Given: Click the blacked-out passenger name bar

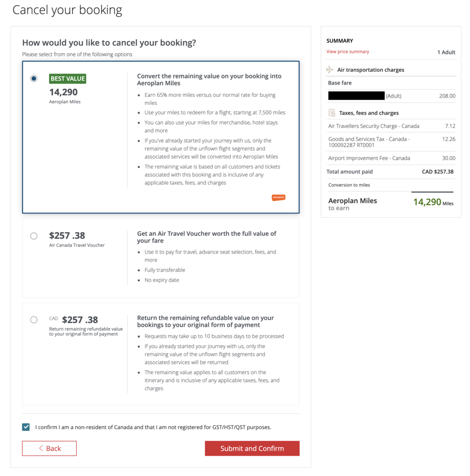Looking at the screenshot, I should [x=356, y=96].
